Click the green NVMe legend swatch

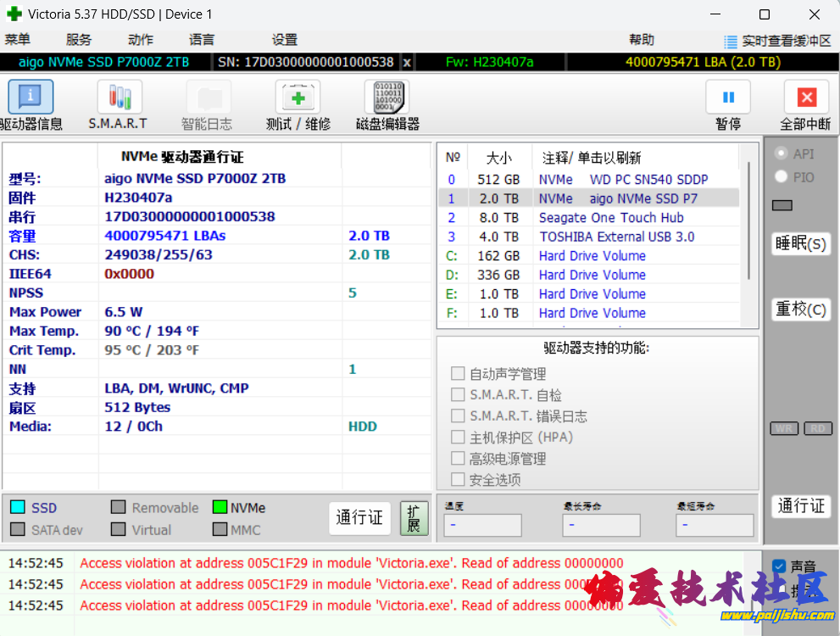[x=219, y=507]
